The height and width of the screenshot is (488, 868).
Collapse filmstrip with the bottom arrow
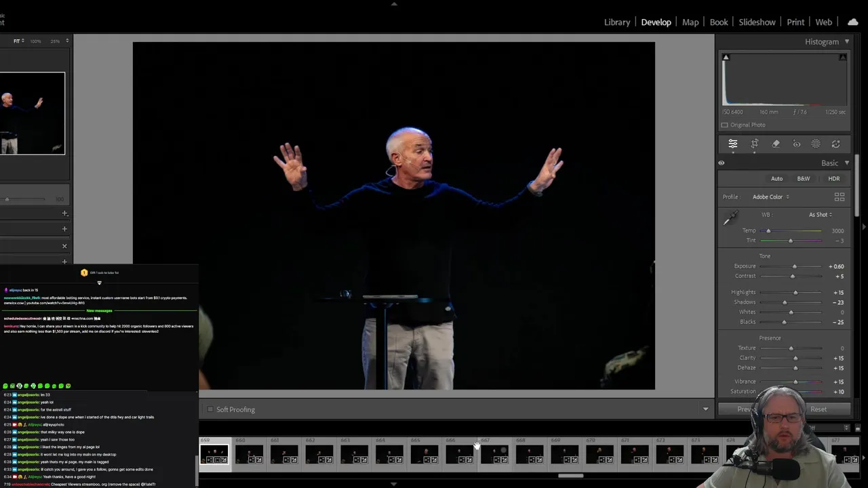tap(394, 484)
